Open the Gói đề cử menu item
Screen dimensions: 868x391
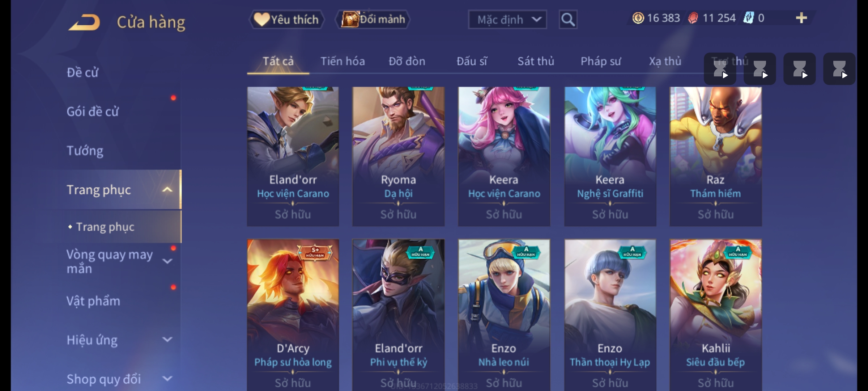click(93, 112)
